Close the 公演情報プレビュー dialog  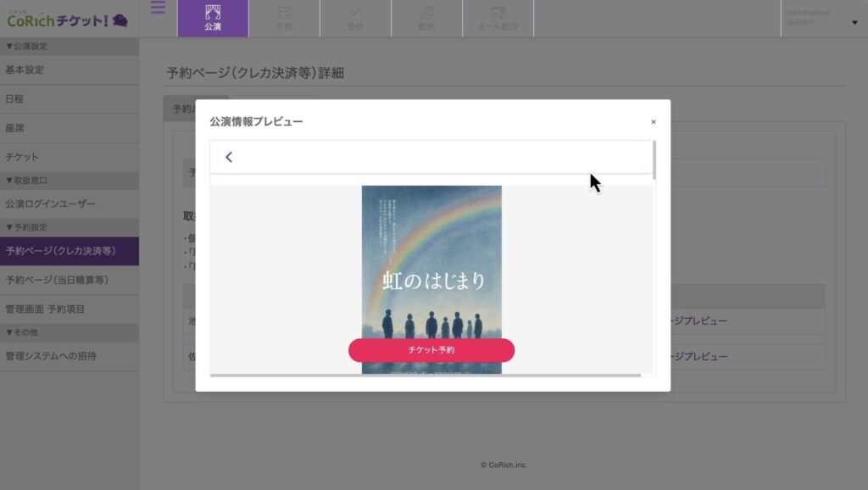click(x=653, y=122)
